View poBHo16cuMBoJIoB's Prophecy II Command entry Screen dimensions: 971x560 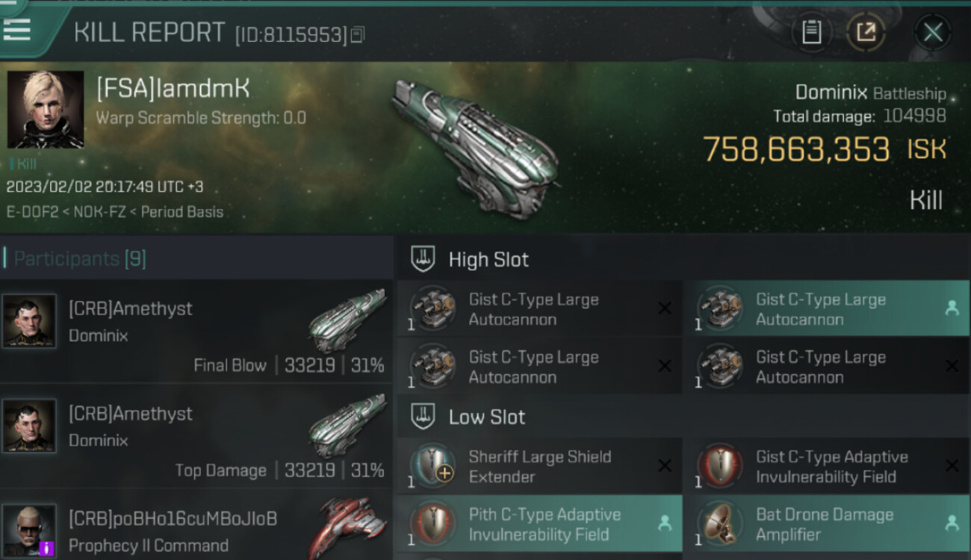coord(196,527)
